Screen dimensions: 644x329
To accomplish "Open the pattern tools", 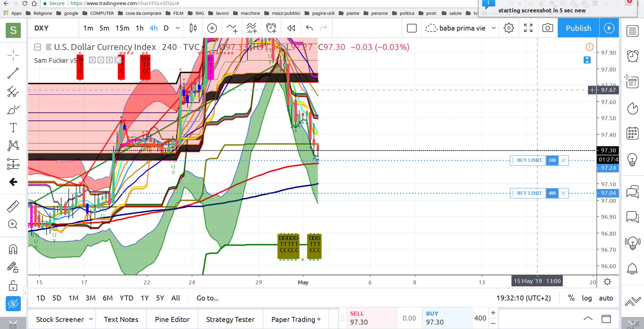I will (x=13, y=146).
